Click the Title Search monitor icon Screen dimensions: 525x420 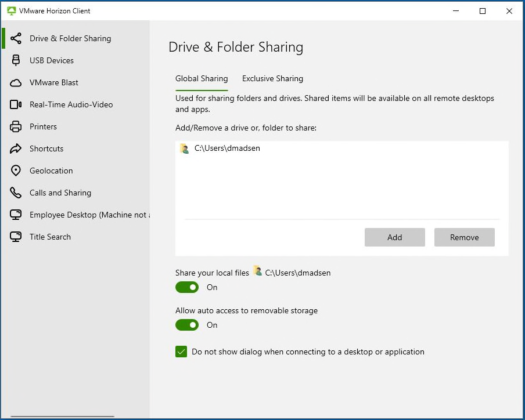pos(16,237)
